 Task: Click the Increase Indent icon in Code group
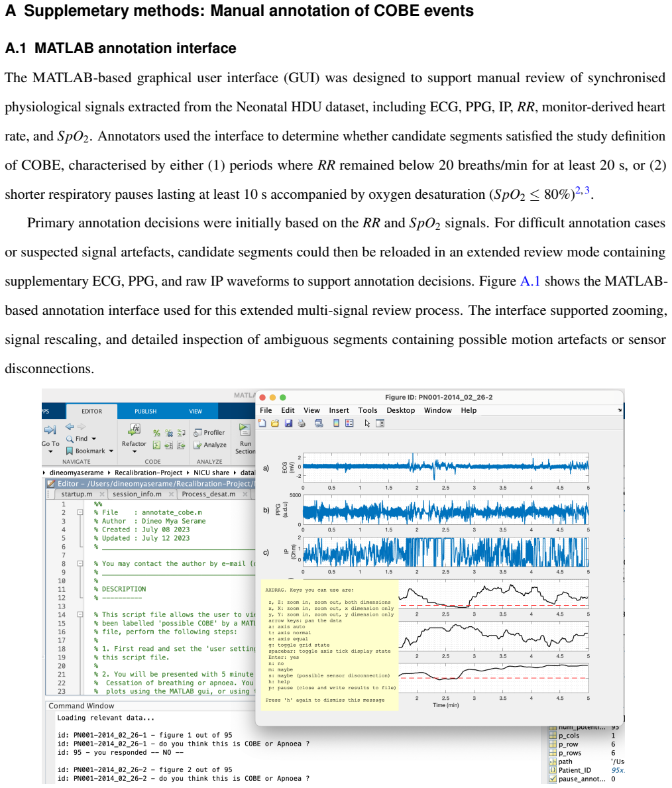169,445
